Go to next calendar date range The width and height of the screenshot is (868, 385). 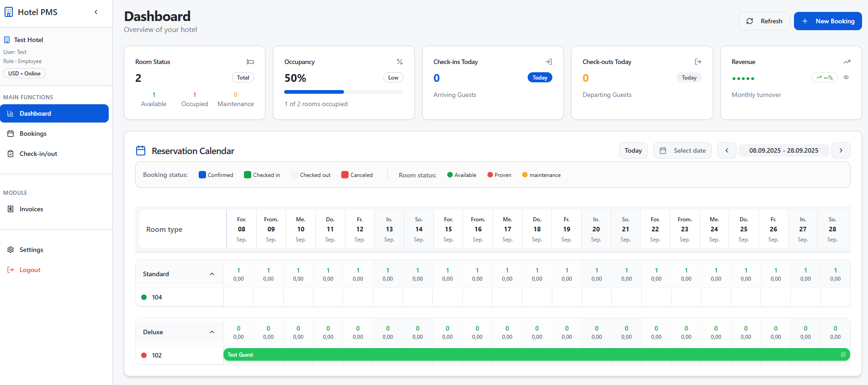point(841,150)
